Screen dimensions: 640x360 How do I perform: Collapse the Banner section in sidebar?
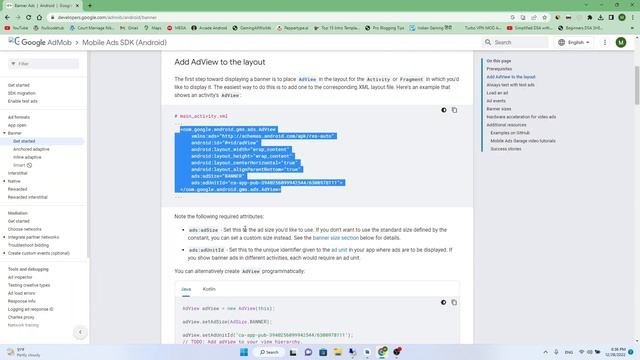pyautogui.click(x=4, y=133)
